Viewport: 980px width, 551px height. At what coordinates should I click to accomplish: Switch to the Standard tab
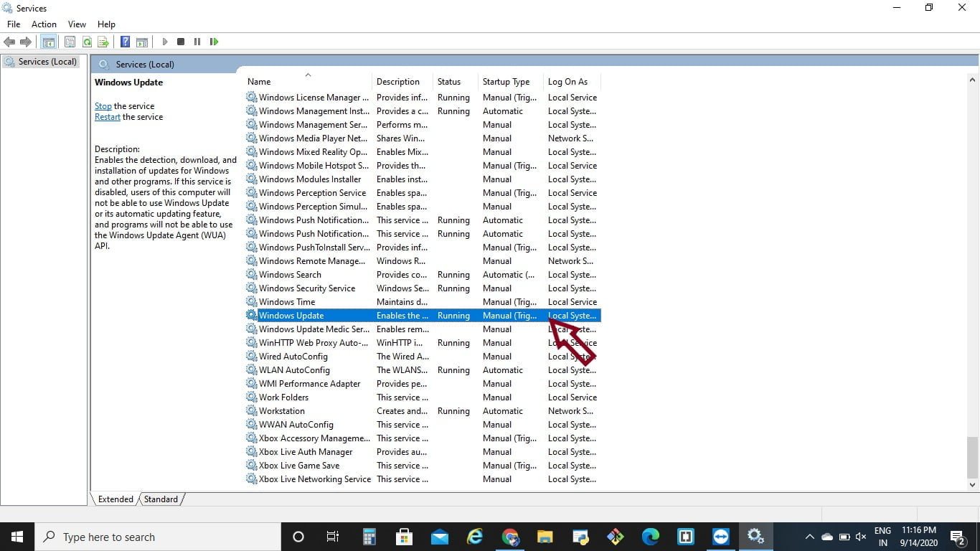(x=161, y=499)
